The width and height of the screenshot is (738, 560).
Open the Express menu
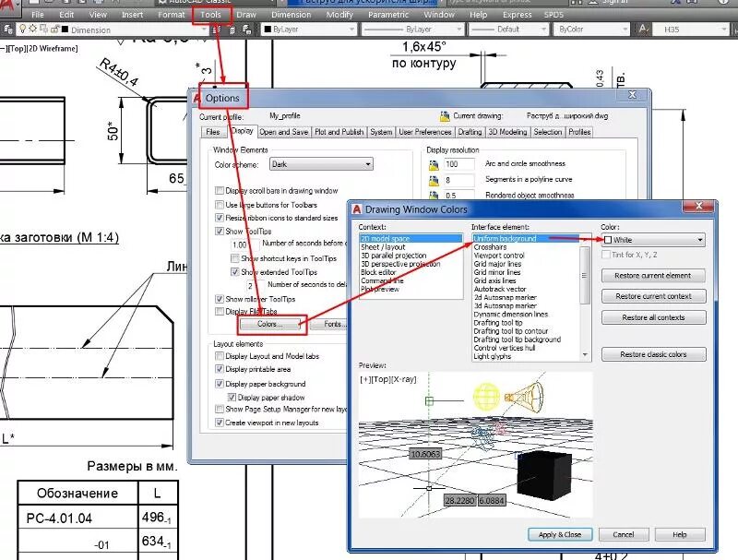pos(517,15)
